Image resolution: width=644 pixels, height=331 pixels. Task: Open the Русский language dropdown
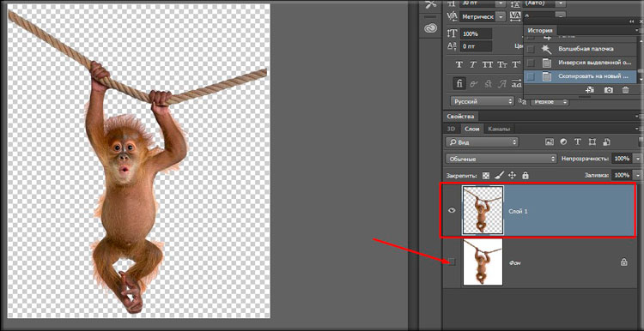click(482, 101)
